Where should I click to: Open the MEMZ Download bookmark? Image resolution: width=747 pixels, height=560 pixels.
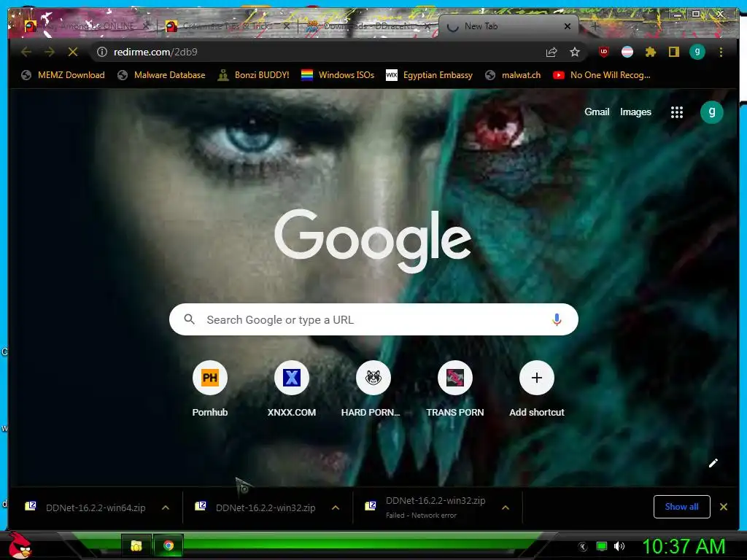pyautogui.click(x=63, y=75)
